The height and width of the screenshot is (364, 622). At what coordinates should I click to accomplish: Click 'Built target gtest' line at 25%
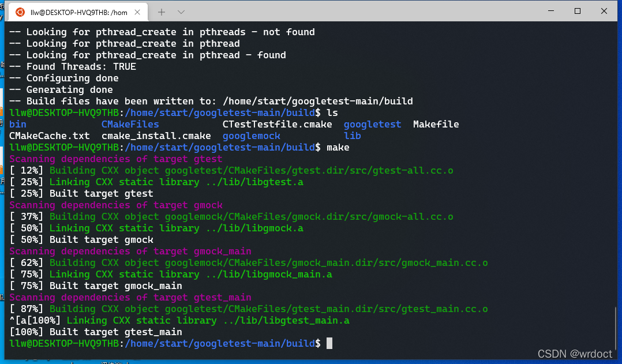coord(81,193)
